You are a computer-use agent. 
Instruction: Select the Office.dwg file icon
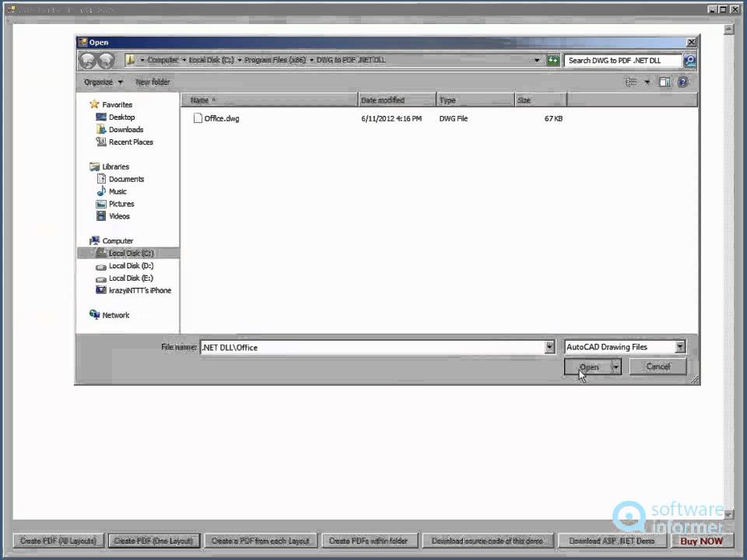pos(198,118)
